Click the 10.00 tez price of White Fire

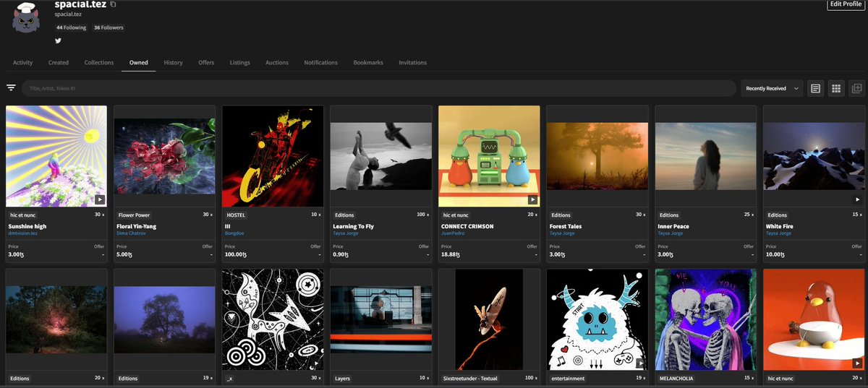[776, 254]
